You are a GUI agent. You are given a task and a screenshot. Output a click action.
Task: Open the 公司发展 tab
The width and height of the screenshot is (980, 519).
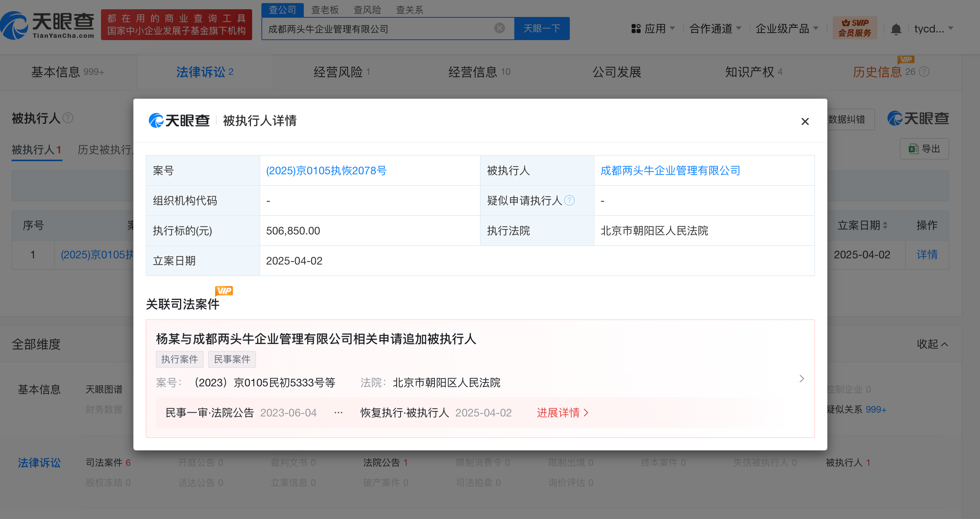(x=617, y=72)
